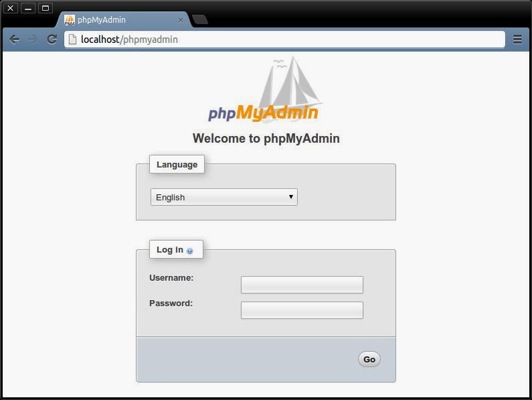Image resolution: width=532 pixels, height=400 pixels.
Task: Click the language dropdown arrow
Action: (x=291, y=197)
